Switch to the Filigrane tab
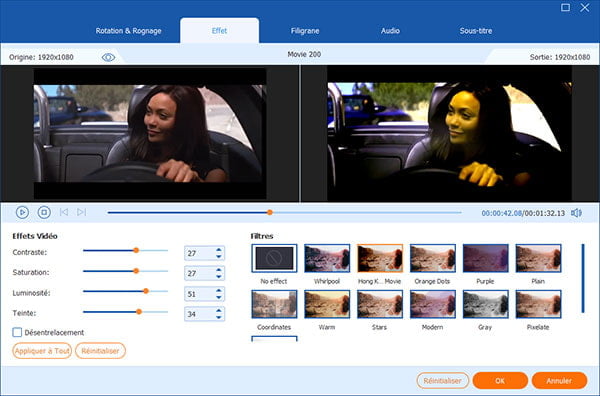This screenshot has width=600, height=396. (305, 31)
